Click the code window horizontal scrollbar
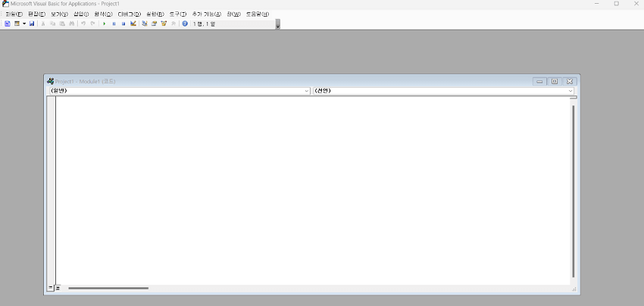 coord(108,289)
